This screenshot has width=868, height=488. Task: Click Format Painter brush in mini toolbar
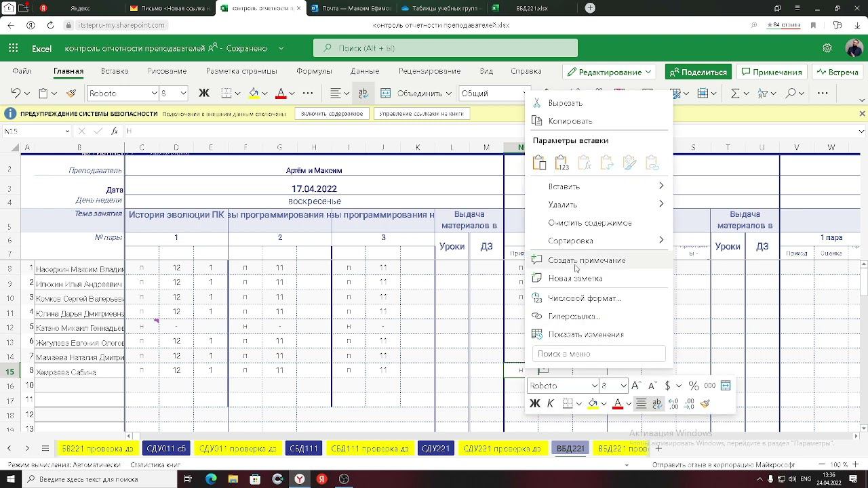pos(705,404)
